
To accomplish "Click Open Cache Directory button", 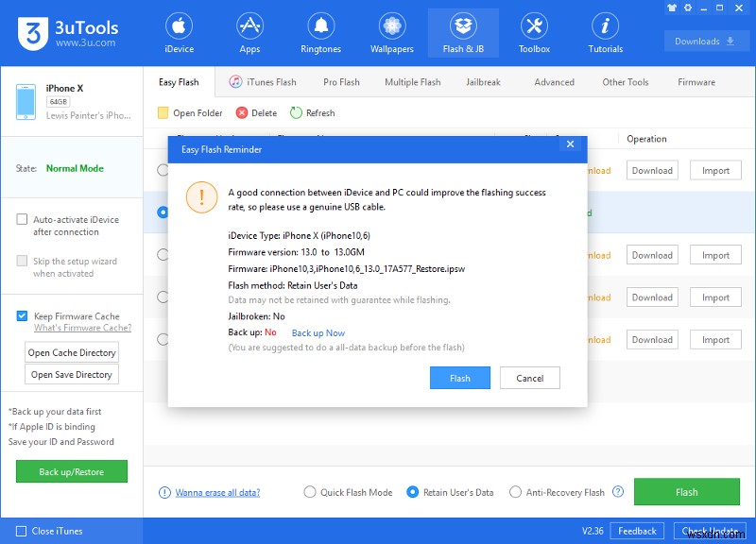I will (72, 352).
